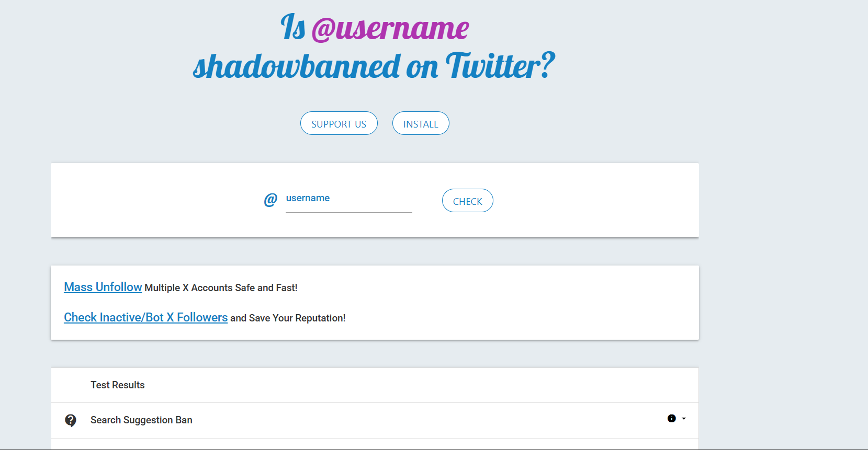Open the Mass Unfollow link

(103, 287)
